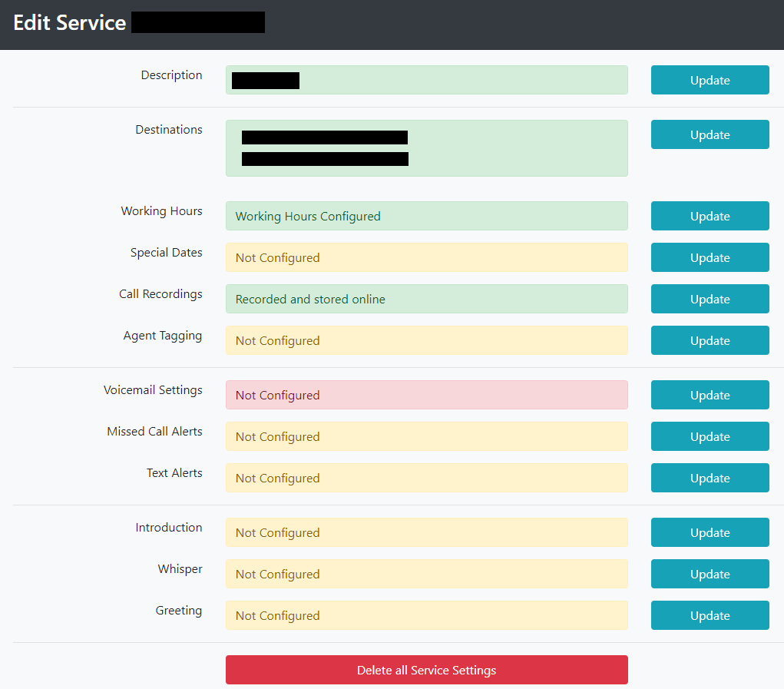The image size is (784, 689).
Task: Click the Description value field
Action: click(x=426, y=80)
